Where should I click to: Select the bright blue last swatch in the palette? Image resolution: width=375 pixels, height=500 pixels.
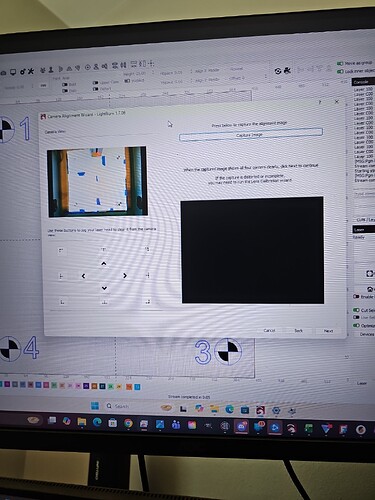(x=137, y=387)
